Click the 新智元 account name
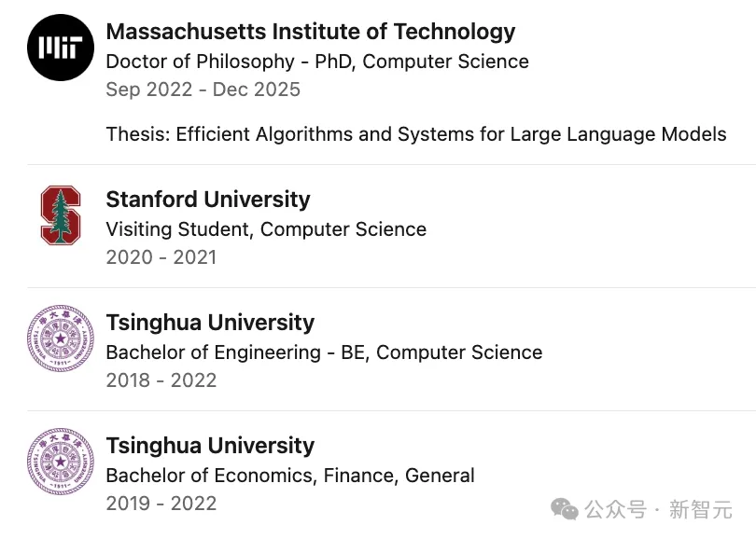 (700, 510)
